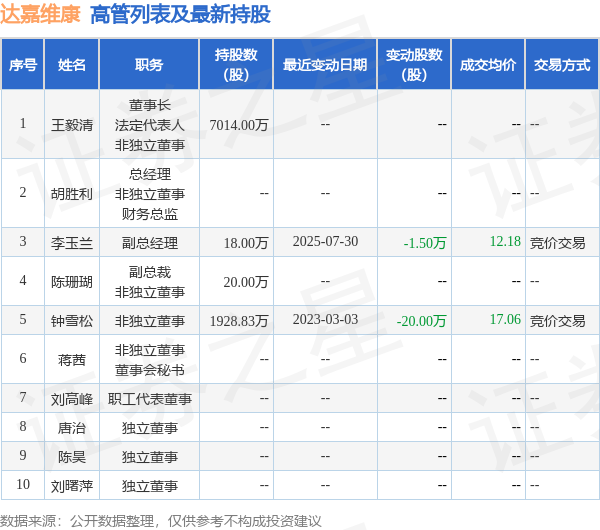
Task: Click 竞价交易 in the 钟雪松 row
Action: pos(558,321)
